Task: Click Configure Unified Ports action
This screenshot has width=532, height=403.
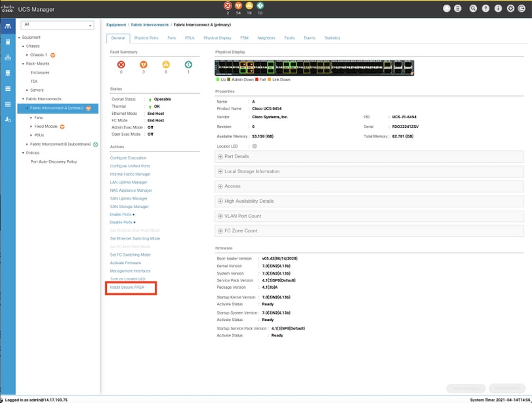Action: point(130,166)
